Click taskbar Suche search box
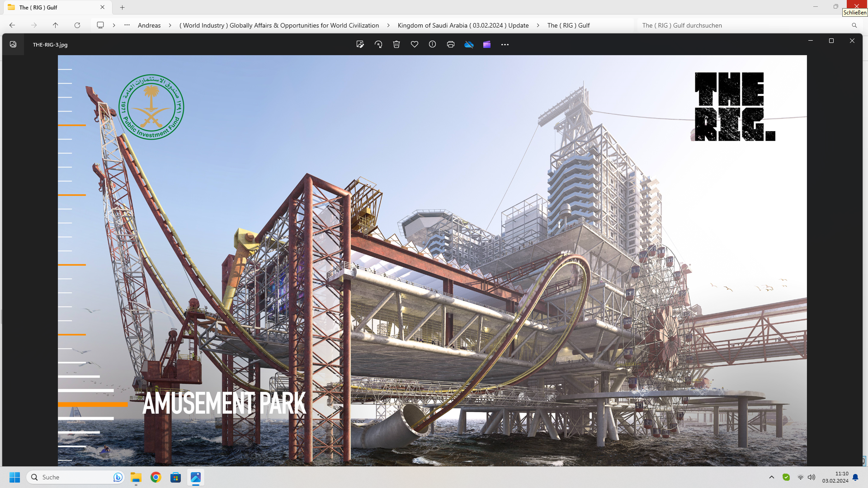The height and width of the screenshot is (488, 868). (75, 477)
